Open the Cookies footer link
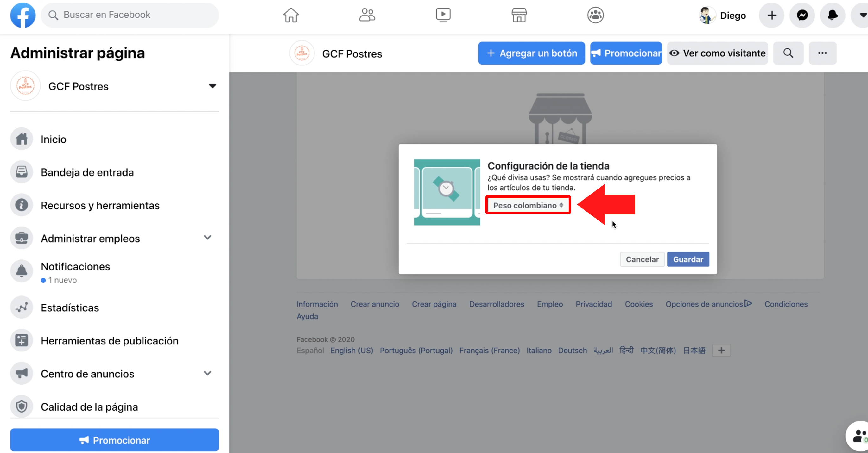This screenshot has width=868, height=453. click(639, 304)
